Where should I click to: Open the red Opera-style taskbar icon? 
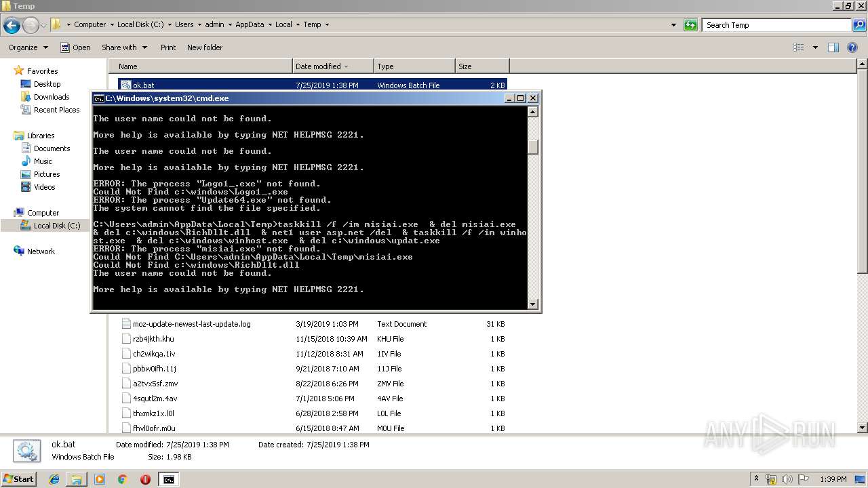pyautogui.click(x=145, y=479)
